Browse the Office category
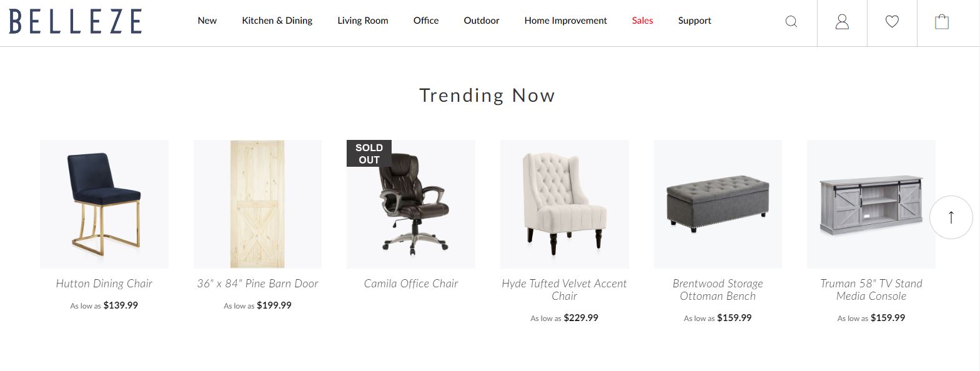Screen dimensions: 980x371 point(426,21)
